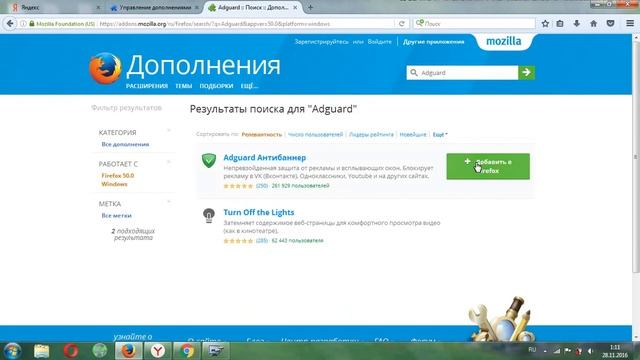The width and height of the screenshot is (640, 360).
Task: Open the Firefox hamburger menu
Action: pos(630,24)
